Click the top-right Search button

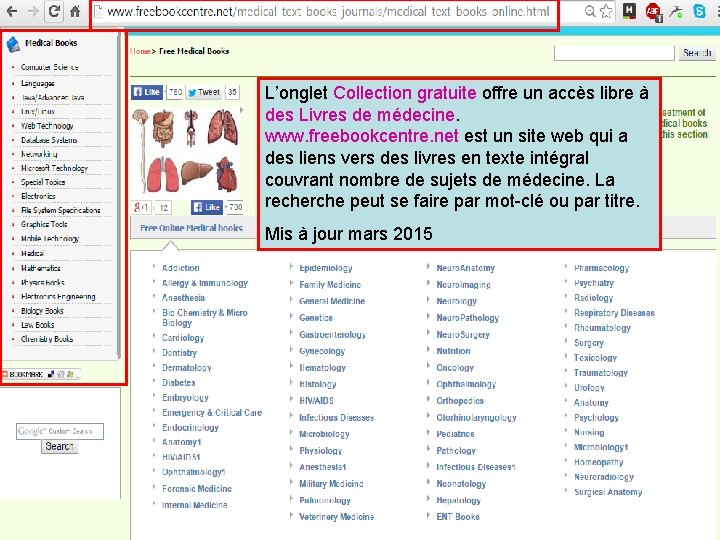click(697, 53)
